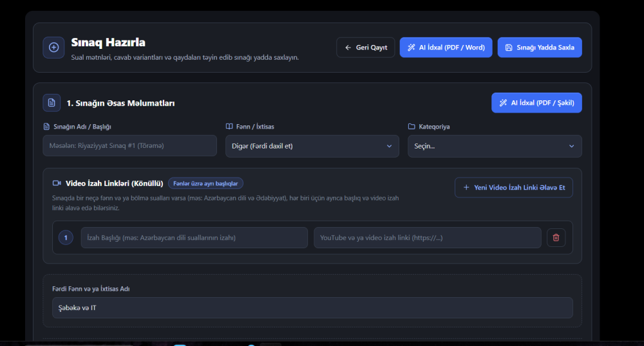
Task: Click the book icon next to Fənn / İxtisas
Action: click(x=229, y=126)
